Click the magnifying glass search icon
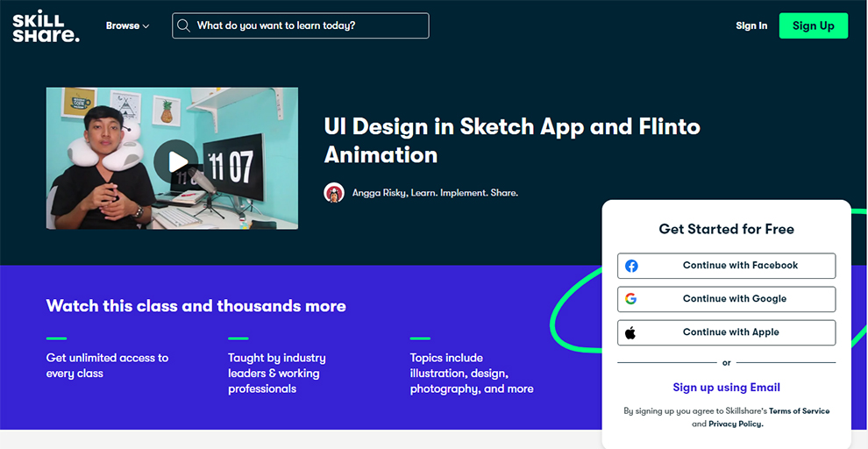The height and width of the screenshot is (449, 868). [x=184, y=25]
